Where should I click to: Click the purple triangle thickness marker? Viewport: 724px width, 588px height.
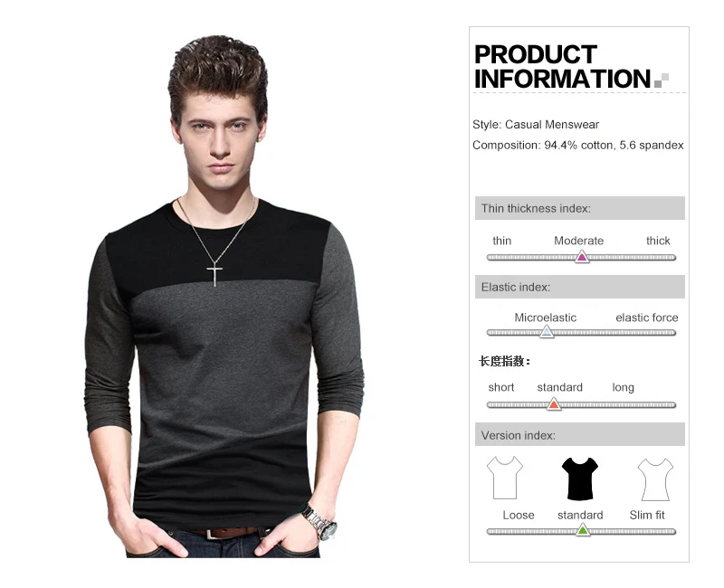tap(582, 257)
